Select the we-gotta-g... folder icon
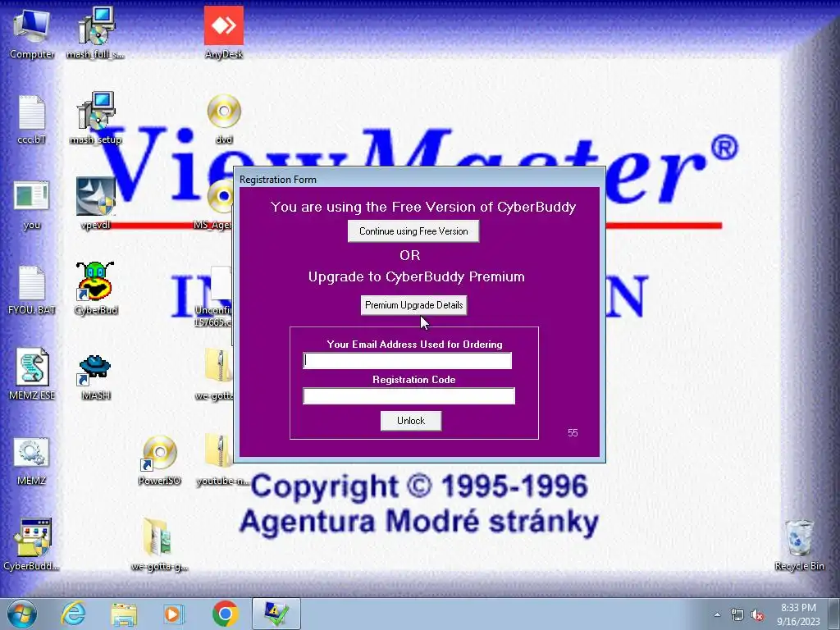840x630 pixels. pyautogui.click(x=159, y=545)
